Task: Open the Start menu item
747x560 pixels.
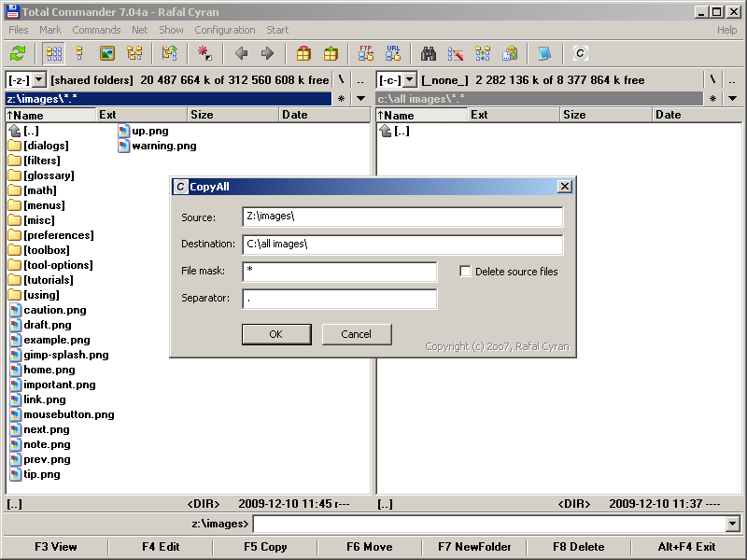Action: pyautogui.click(x=277, y=30)
